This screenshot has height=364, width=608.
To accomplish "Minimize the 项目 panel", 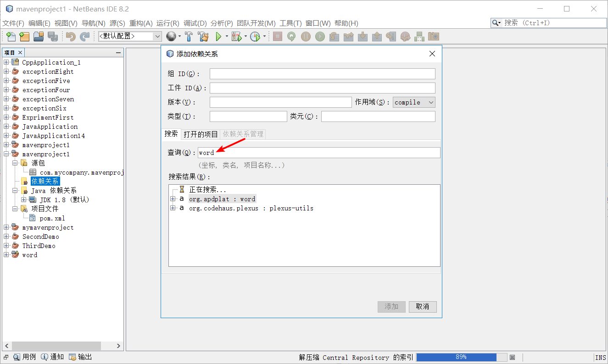I will coord(118,53).
